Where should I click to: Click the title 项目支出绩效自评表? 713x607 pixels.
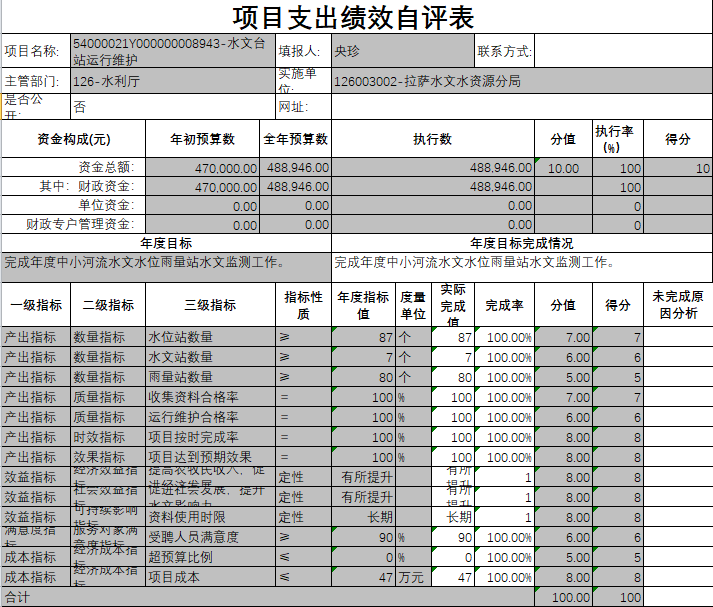[x=353, y=17]
